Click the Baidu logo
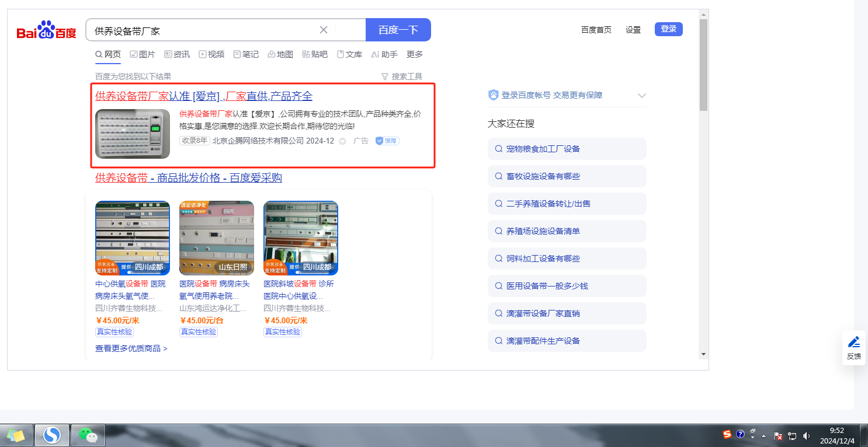Screen dimensions: 868x447 [x=46, y=30]
